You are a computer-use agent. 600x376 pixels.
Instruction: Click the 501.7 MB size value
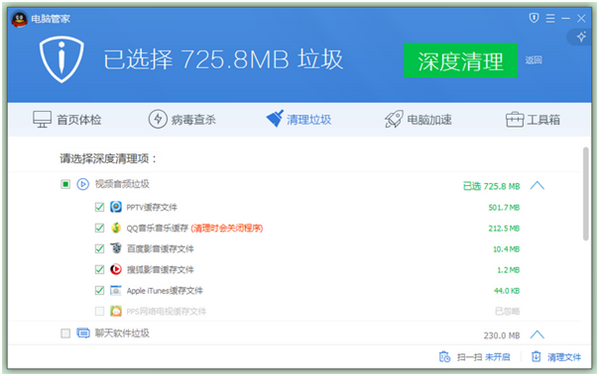pos(504,208)
